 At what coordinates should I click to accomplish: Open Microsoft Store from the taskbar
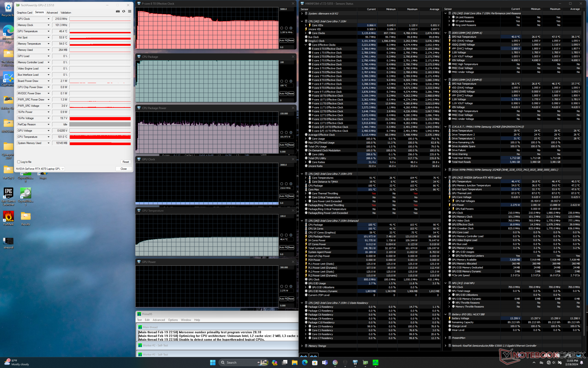tap(315, 362)
